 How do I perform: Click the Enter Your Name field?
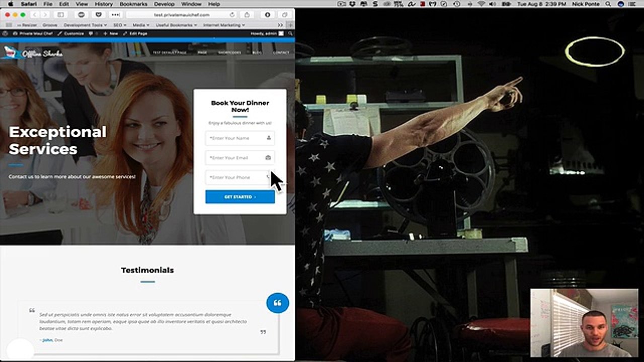coord(240,138)
